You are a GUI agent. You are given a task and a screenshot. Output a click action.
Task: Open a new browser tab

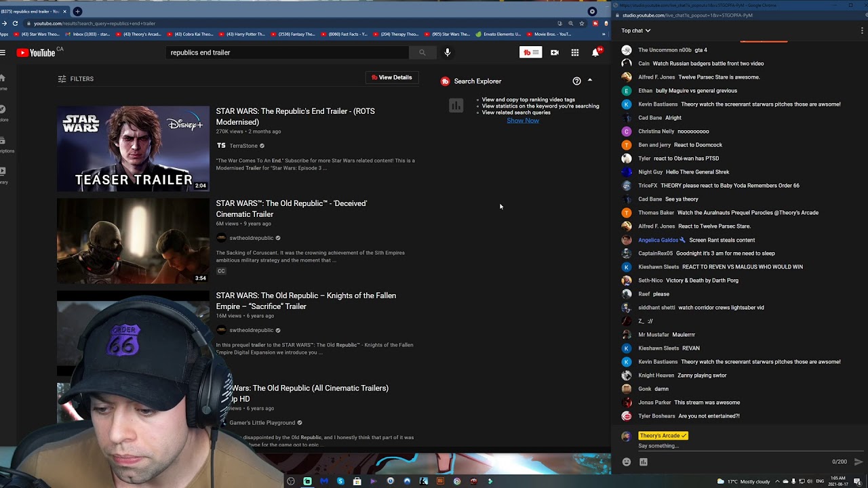pos(77,12)
